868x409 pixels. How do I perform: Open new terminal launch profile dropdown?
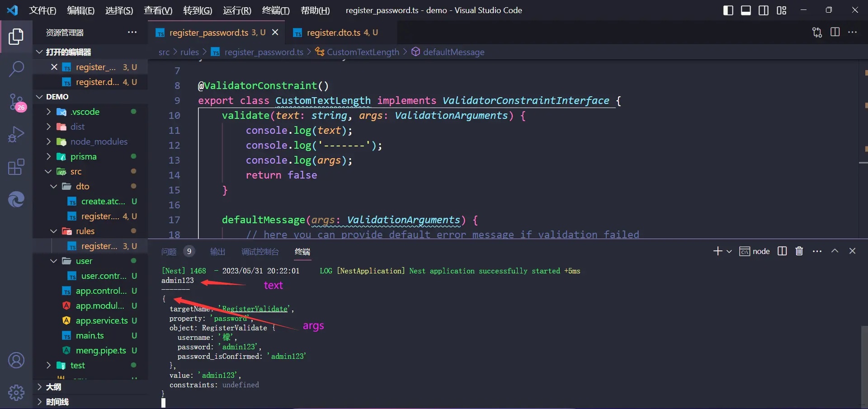[x=729, y=251]
